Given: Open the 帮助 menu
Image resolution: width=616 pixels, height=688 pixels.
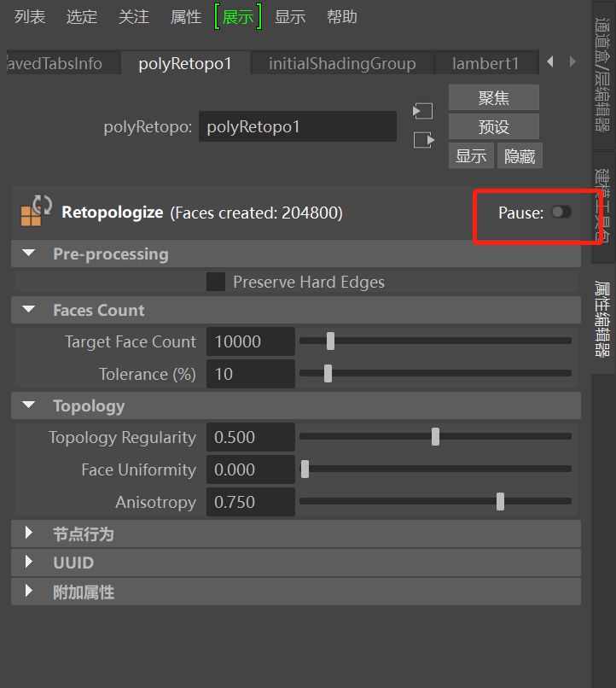Looking at the screenshot, I should (342, 17).
